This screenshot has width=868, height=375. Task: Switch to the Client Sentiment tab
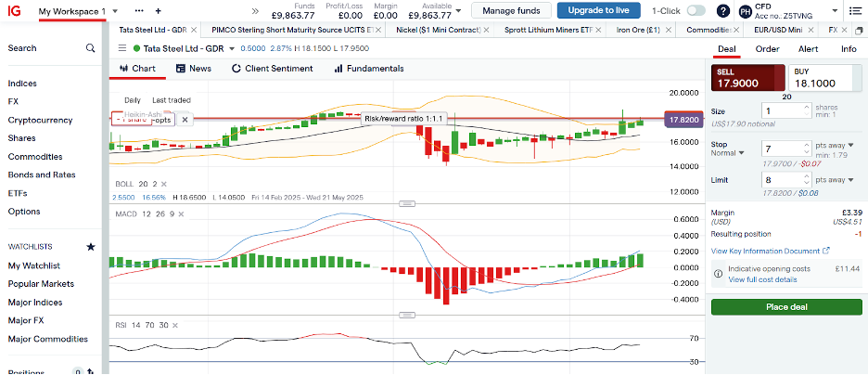(x=272, y=69)
